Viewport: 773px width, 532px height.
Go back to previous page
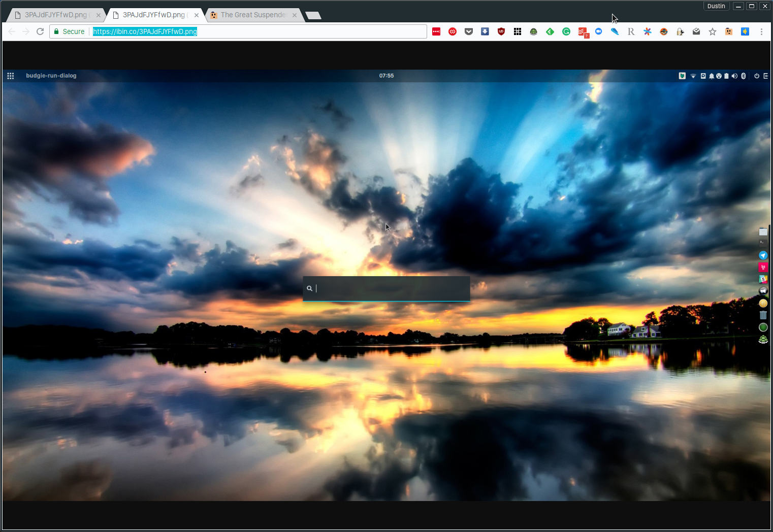point(12,31)
